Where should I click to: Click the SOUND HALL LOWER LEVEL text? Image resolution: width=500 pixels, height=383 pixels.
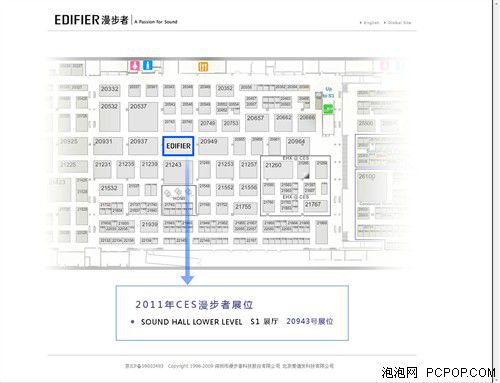coord(191,322)
